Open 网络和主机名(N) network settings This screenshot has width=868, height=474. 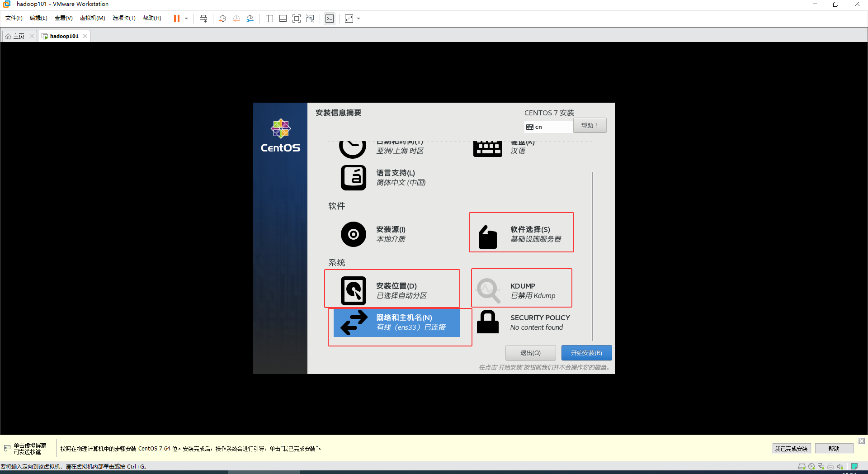(x=396, y=322)
